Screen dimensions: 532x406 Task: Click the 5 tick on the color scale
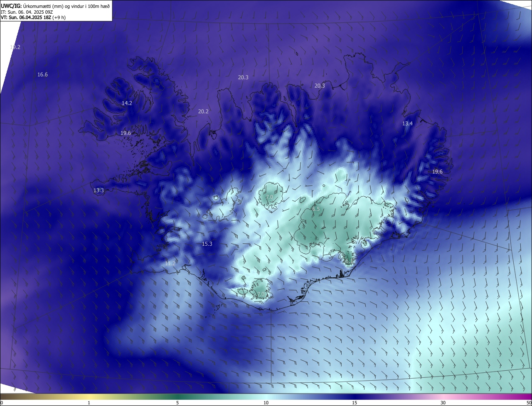pos(177,403)
